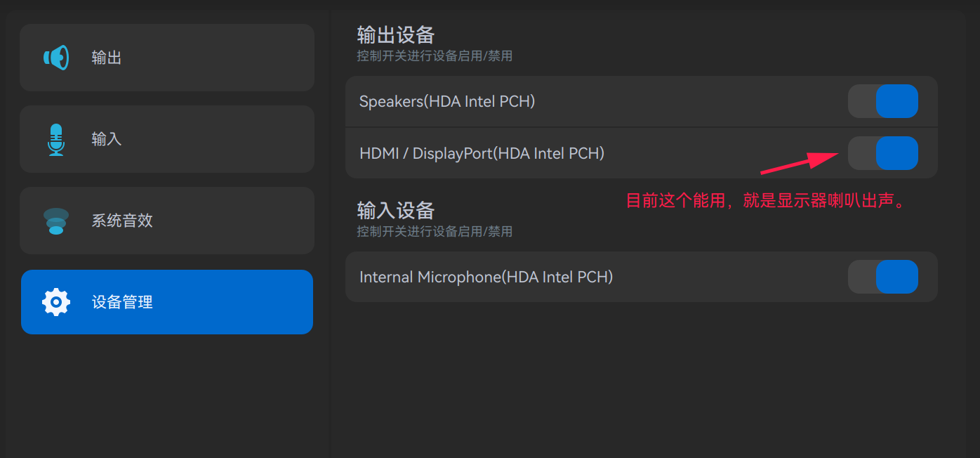This screenshot has height=458, width=980.
Task: Click the gear icon on 设备管理 entry
Action: pos(55,301)
